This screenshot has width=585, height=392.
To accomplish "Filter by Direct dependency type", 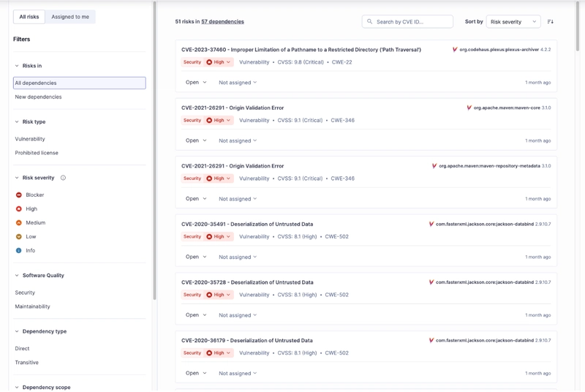I will (23, 349).
